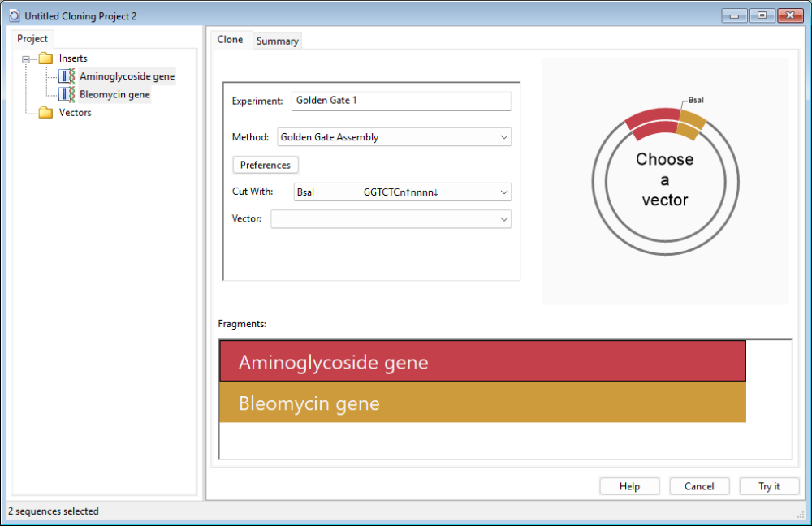Minimize the cloning project window
Screen dimensions: 812x526
734,15
